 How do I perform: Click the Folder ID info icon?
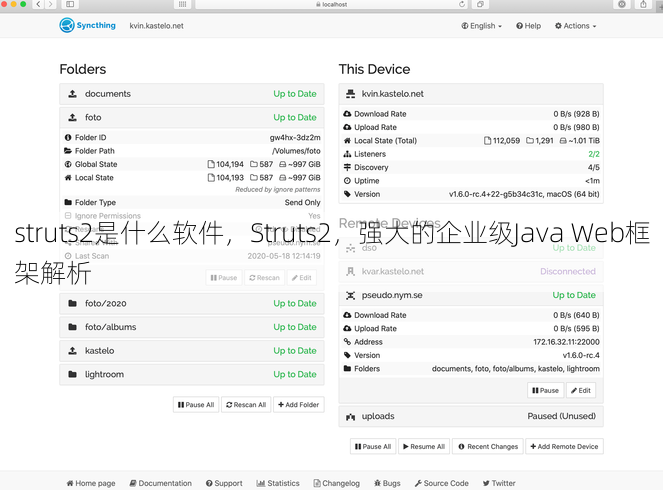coord(68,137)
